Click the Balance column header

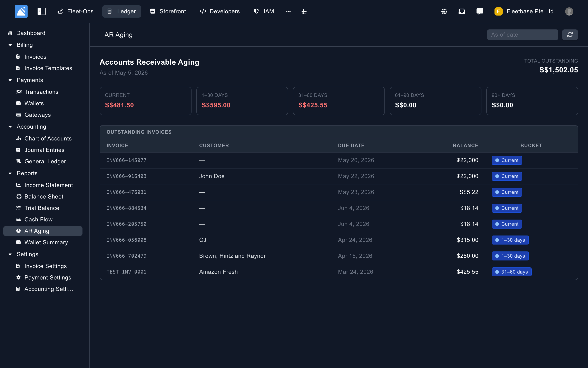point(465,146)
